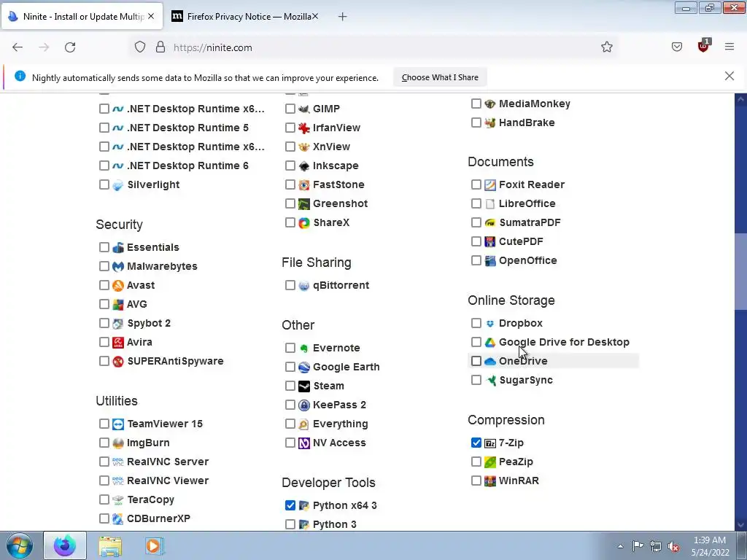Reload the current page

[x=70, y=47]
